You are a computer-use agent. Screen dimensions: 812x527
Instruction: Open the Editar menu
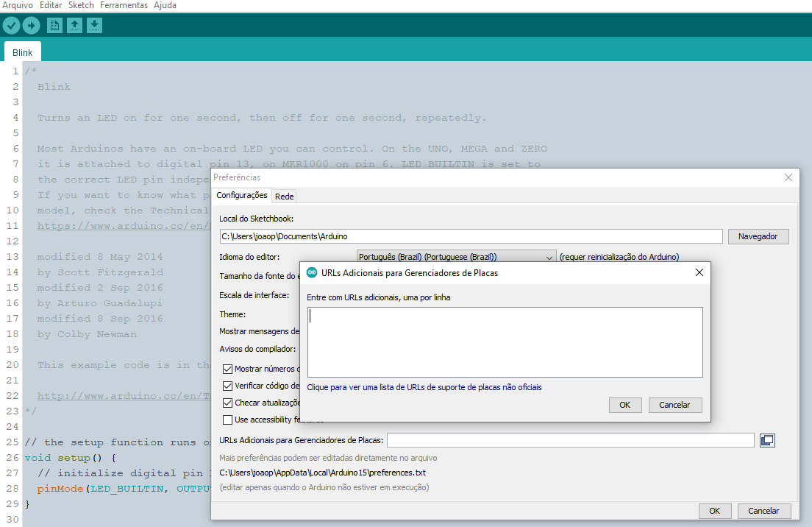point(51,5)
